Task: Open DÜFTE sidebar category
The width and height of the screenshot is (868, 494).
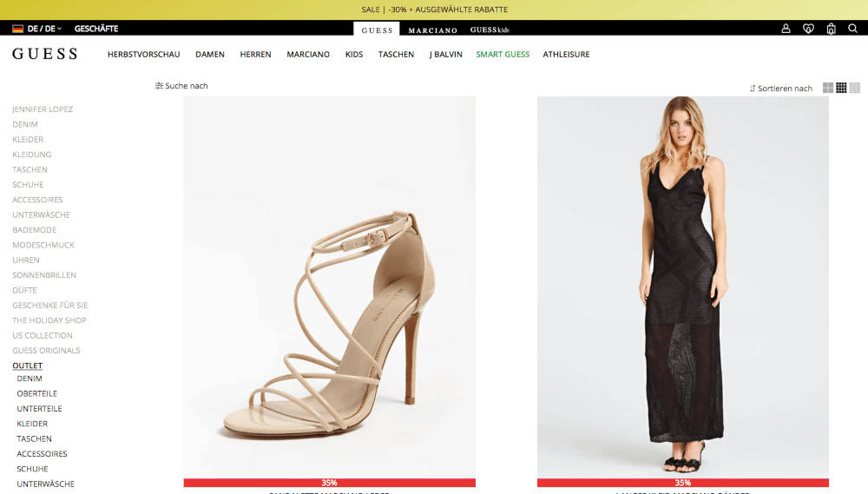Action: [x=24, y=290]
